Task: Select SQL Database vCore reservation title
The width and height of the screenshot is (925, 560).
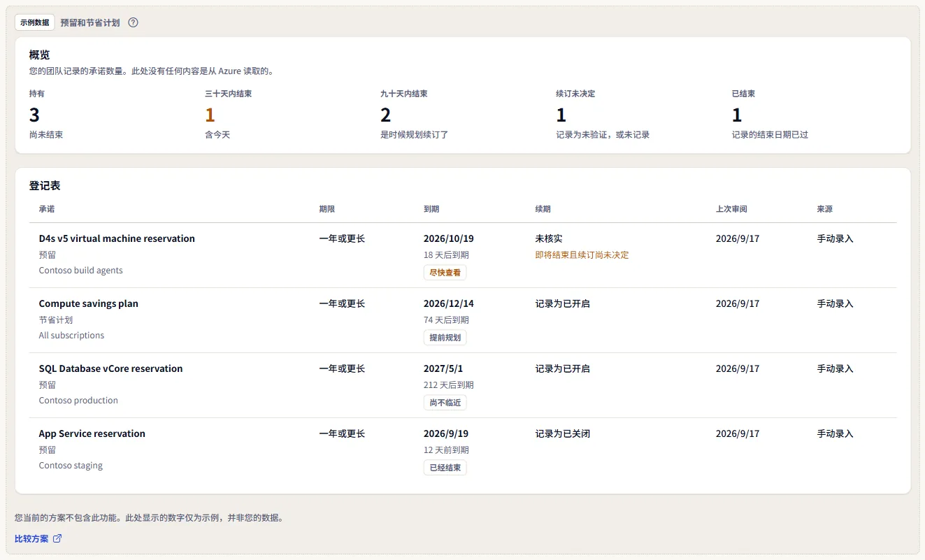Action: click(x=110, y=368)
